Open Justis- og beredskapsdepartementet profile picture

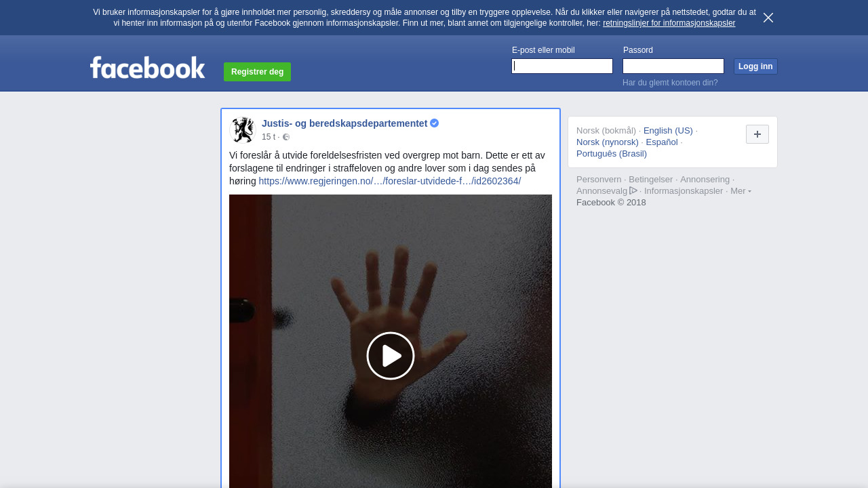242,129
